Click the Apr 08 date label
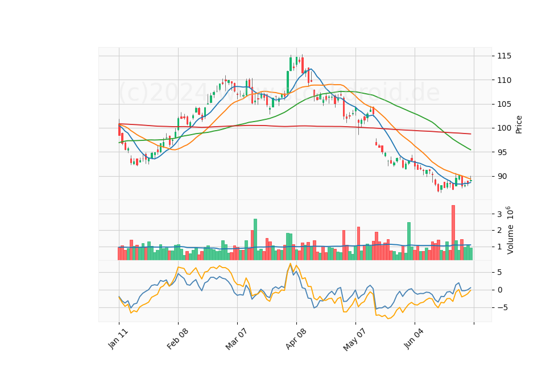The height and width of the screenshot is (392, 546). (x=296, y=339)
